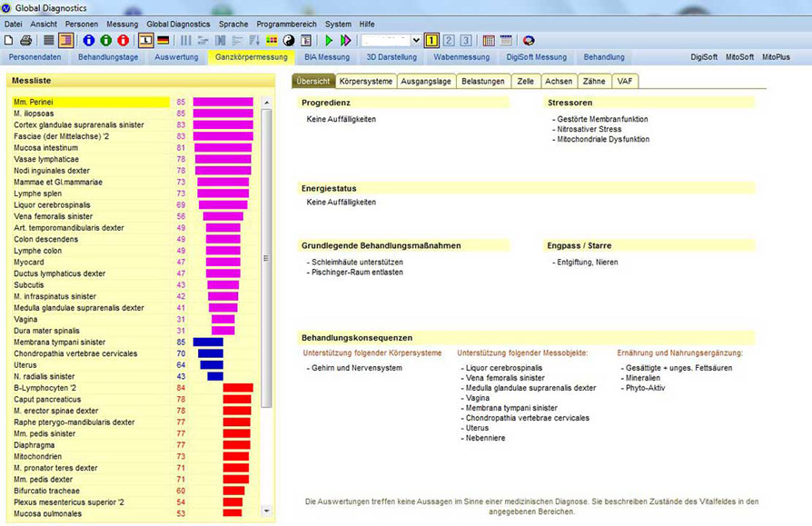Open the Programmbereich menu

pyautogui.click(x=286, y=24)
